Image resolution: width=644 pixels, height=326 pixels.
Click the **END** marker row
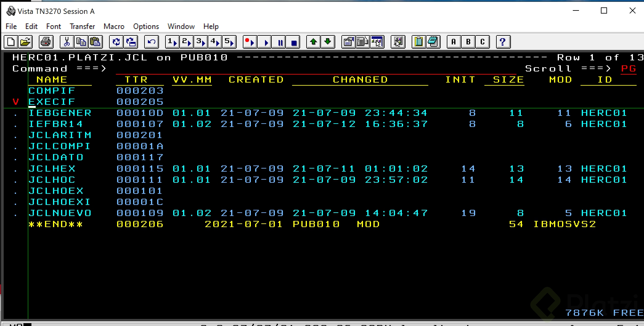click(312, 224)
